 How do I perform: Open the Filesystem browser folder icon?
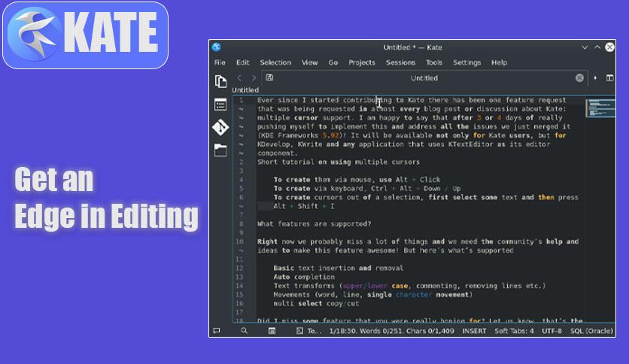tap(220, 150)
